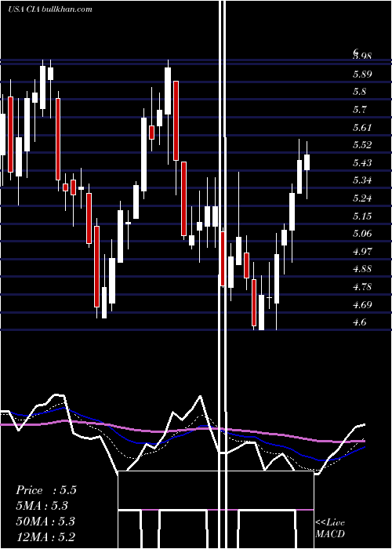
Task: Click the 4.69 price axis label
Action: click(x=362, y=304)
